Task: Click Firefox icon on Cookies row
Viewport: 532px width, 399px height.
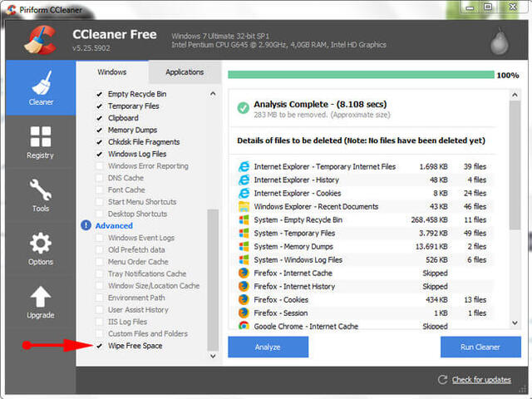Action: 244,299
